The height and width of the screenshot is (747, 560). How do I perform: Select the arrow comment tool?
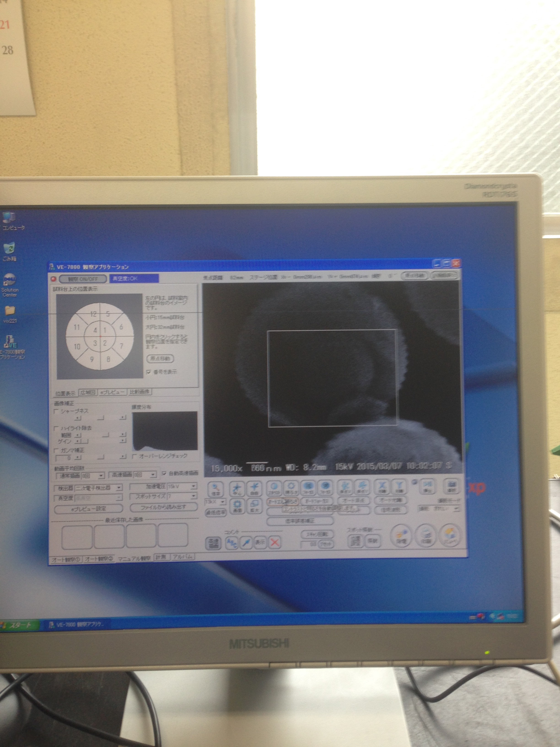tap(246, 543)
